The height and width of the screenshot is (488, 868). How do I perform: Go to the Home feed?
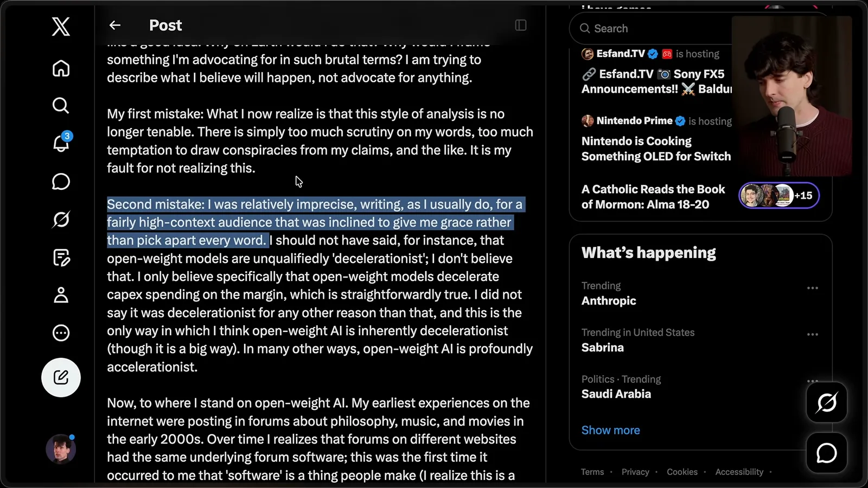[x=61, y=68]
